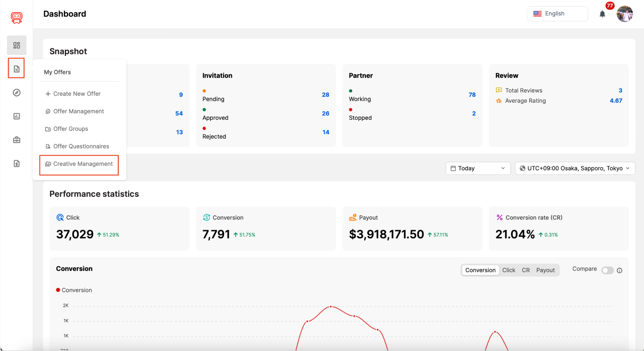Open the compass explore icon in sidebar
The height and width of the screenshot is (351, 644).
(x=16, y=92)
